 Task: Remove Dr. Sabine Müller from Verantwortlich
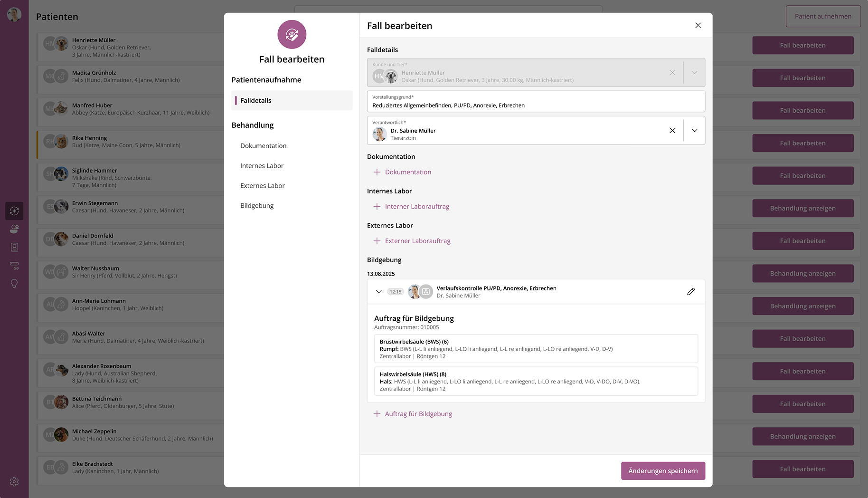pyautogui.click(x=672, y=131)
